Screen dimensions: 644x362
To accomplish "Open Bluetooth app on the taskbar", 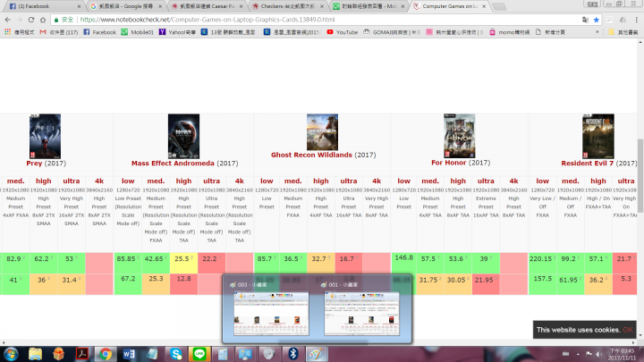I will [x=292, y=354].
